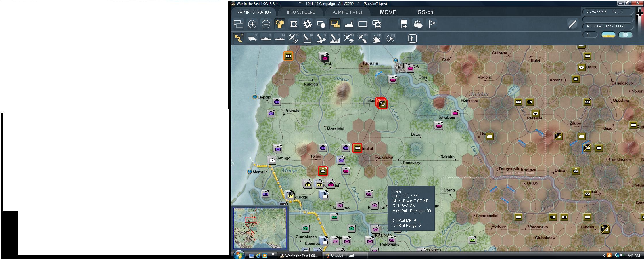
Task: Click the empty rectangle toolbar icon
Action: tap(363, 24)
